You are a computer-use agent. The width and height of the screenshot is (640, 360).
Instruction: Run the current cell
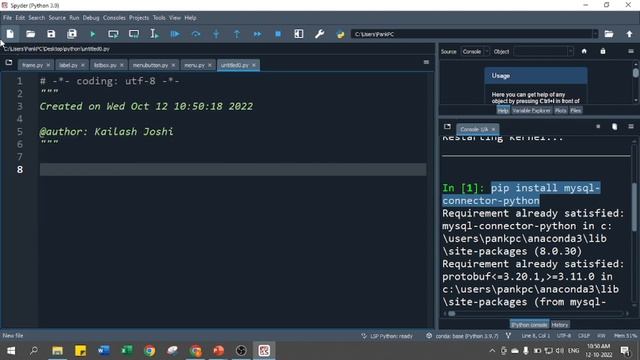coord(113,34)
